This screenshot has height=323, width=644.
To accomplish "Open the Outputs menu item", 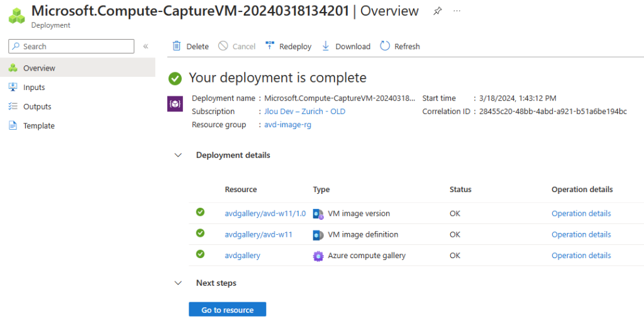I will [77, 106].
